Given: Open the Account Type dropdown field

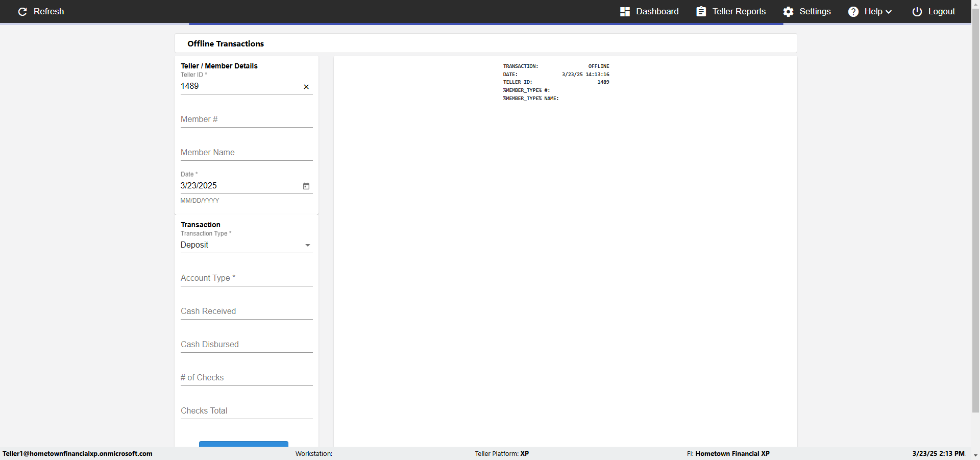Looking at the screenshot, I should [247, 278].
